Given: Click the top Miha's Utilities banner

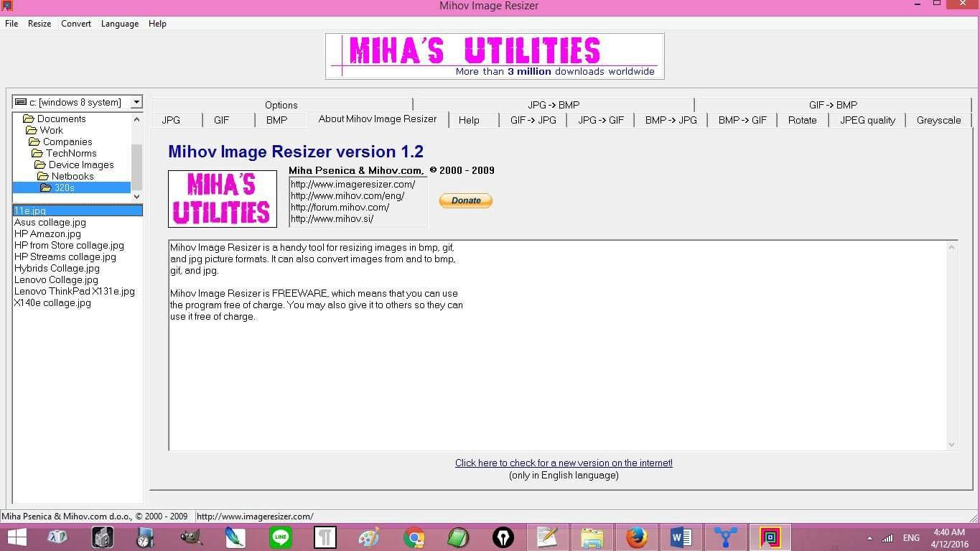Looking at the screenshot, I should tap(495, 56).
